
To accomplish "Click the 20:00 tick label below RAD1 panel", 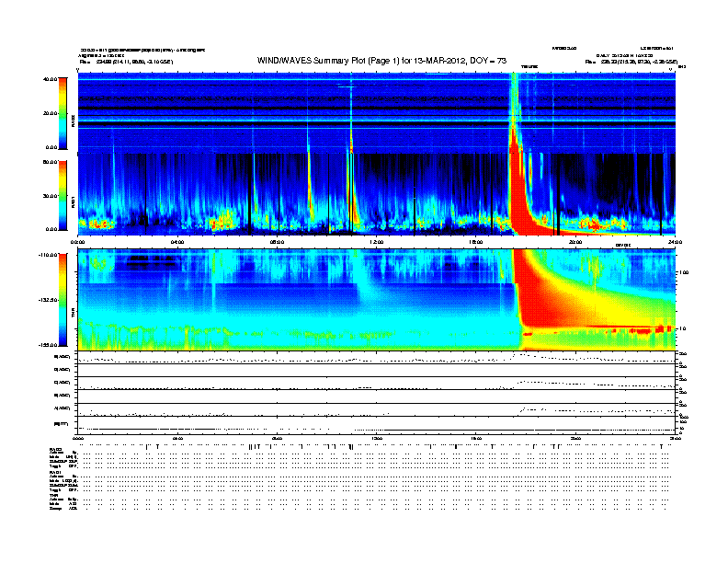I will coord(575,242).
